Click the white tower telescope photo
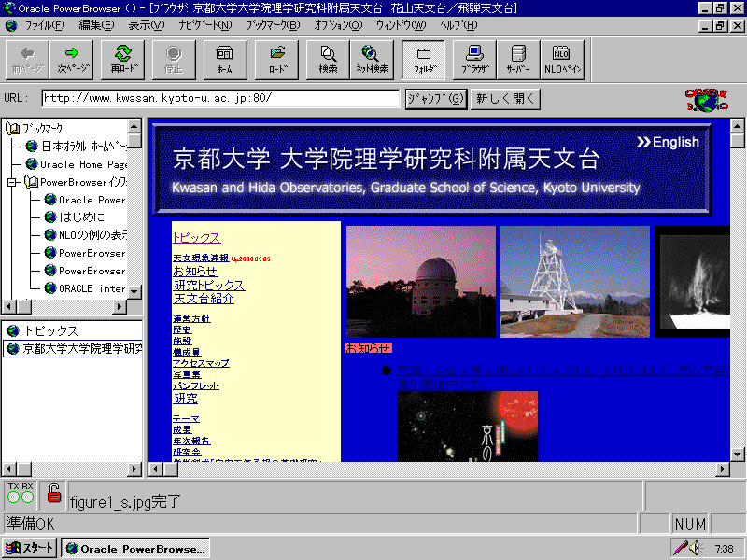747x560 pixels. [575, 282]
